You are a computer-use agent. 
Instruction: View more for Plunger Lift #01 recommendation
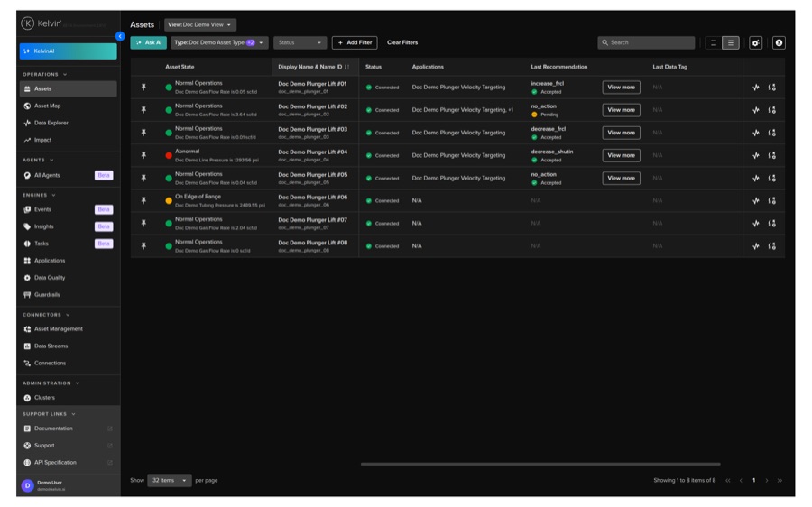coord(621,88)
